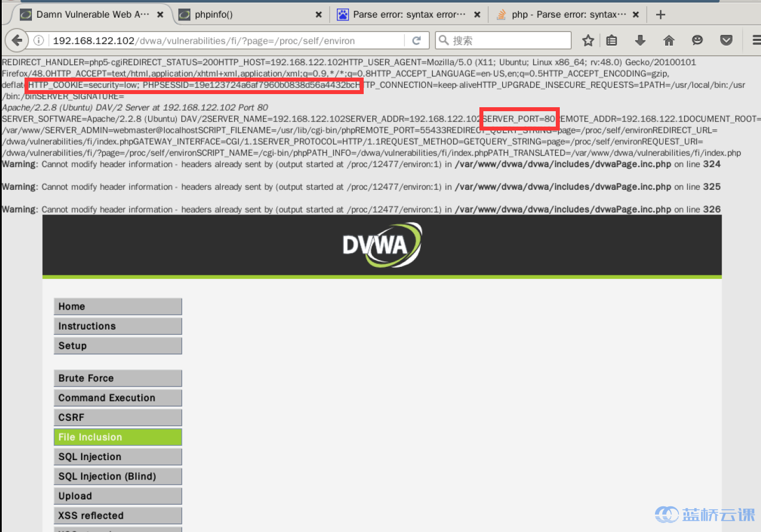Click the warning text ending with line 326
Screen dimensions: 761x532
[361, 210]
